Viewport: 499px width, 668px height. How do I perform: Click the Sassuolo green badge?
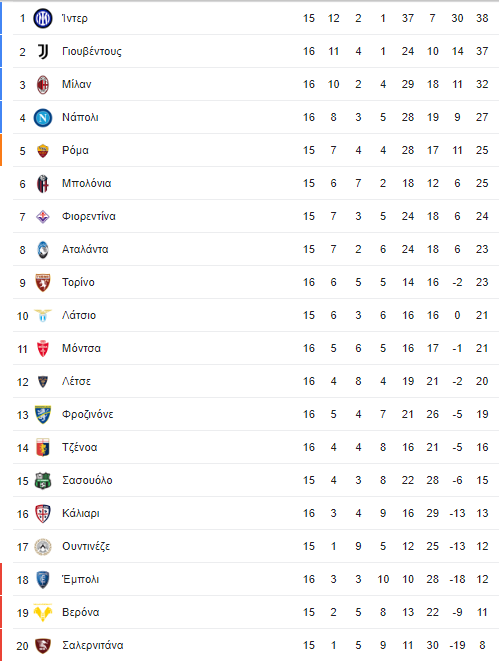(43, 481)
